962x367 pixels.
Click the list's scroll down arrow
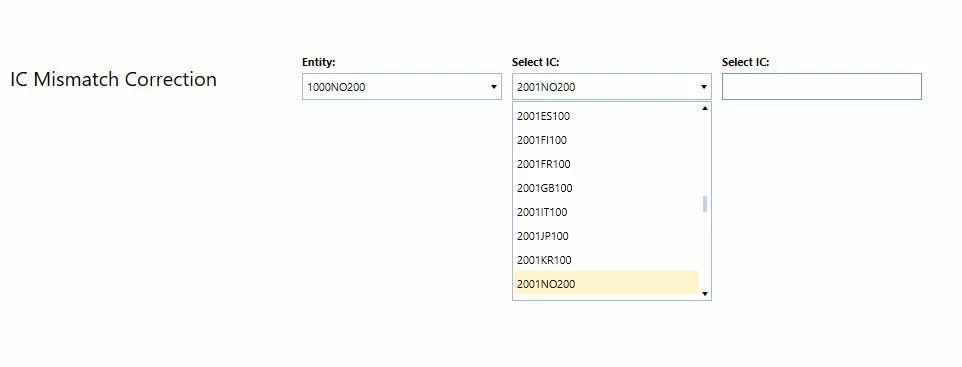tap(704, 294)
